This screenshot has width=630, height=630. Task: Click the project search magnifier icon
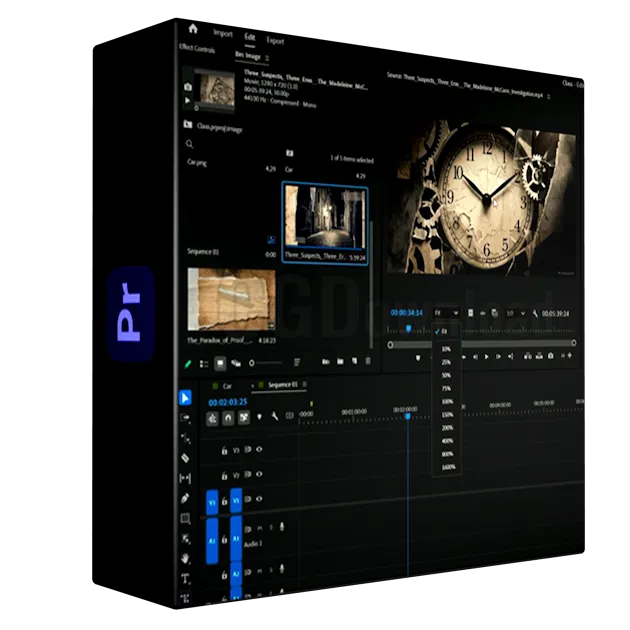[x=190, y=144]
